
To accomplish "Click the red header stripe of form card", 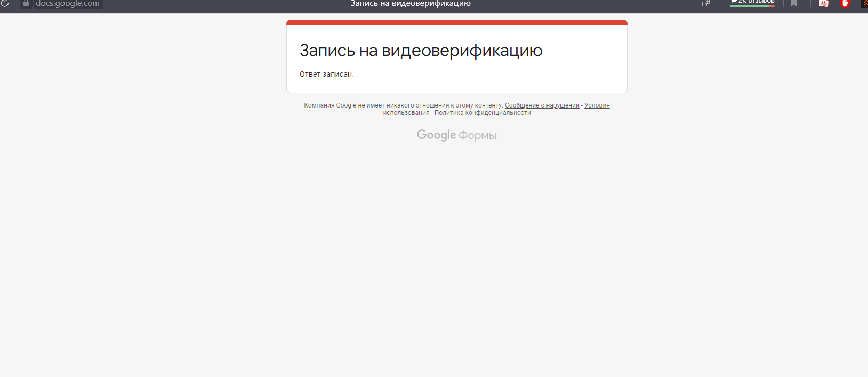I will point(456,22).
